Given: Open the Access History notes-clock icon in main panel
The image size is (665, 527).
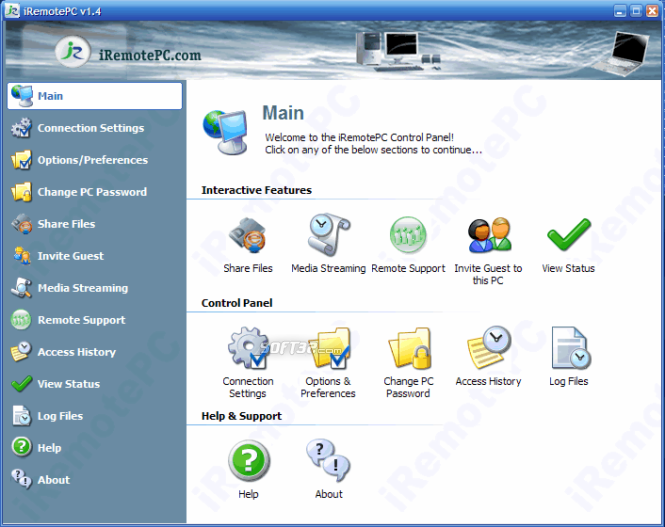Looking at the screenshot, I should [x=489, y=347].
